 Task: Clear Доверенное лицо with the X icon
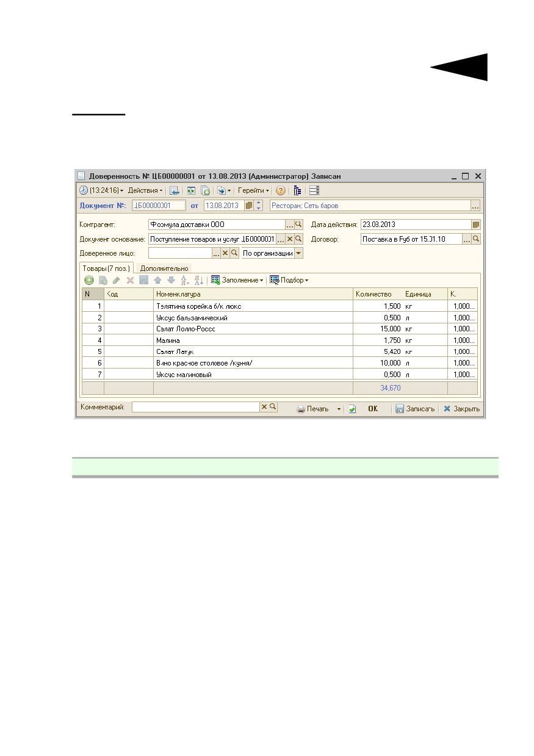(x=225, y=253)
